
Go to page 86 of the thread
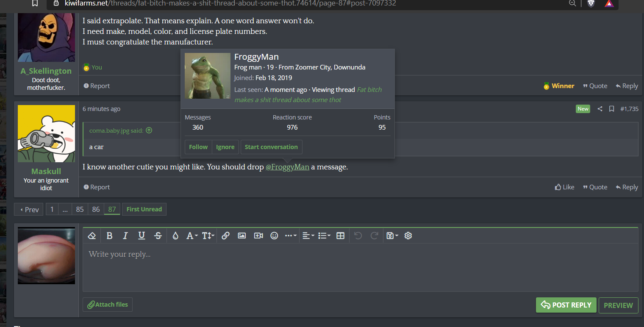coord(96,209)
